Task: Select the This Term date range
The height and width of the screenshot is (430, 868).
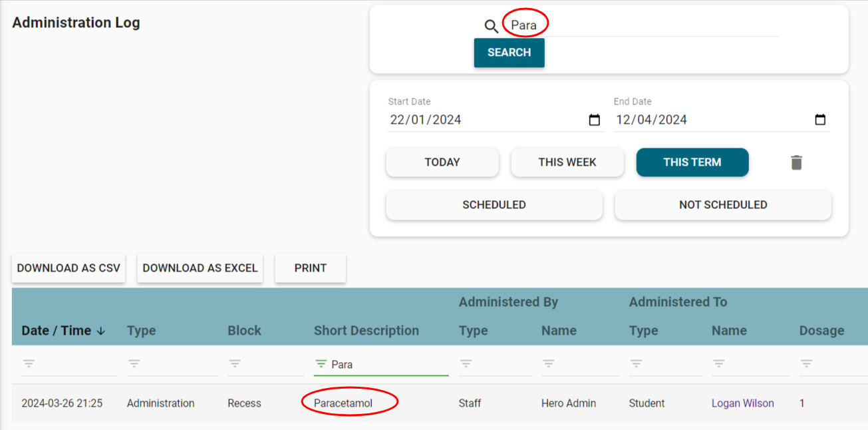Action: pyautogui.click(x=692, y=162)
